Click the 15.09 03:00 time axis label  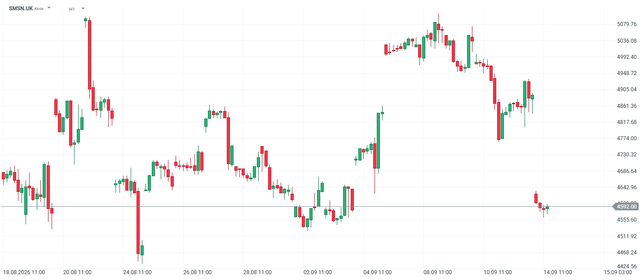[x=618, y=272]
